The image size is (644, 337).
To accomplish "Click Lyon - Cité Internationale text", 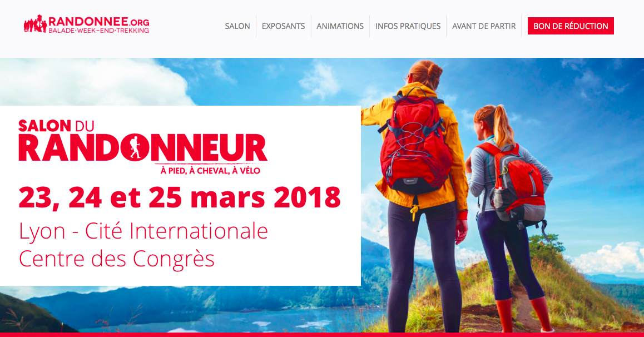I will pos(143,231).
